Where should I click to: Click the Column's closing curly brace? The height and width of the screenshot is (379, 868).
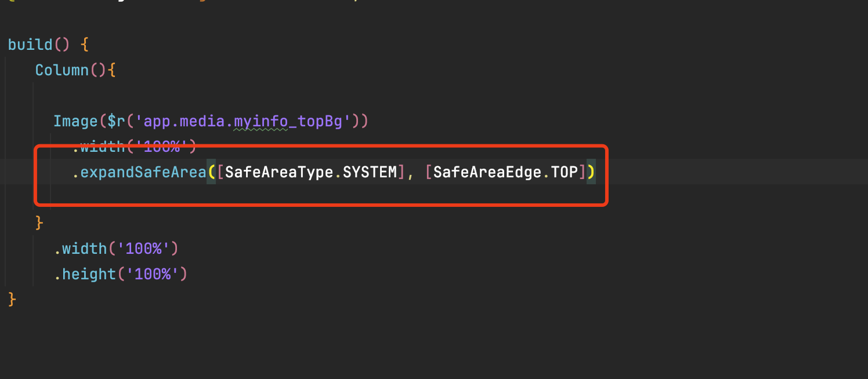click(x=39, y=223)
